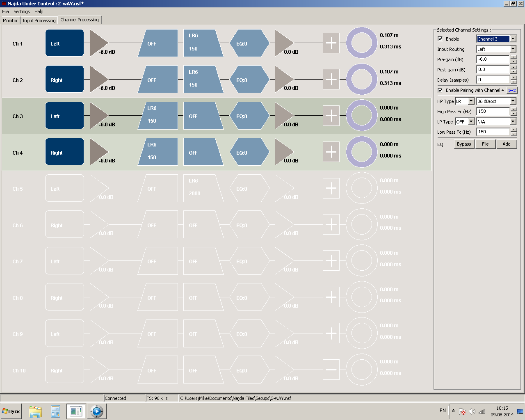This screenshot has width=525, height=420.
Task: Click the Low Pass Fc field
Action: pyautogui.click(x=493, y=132)
